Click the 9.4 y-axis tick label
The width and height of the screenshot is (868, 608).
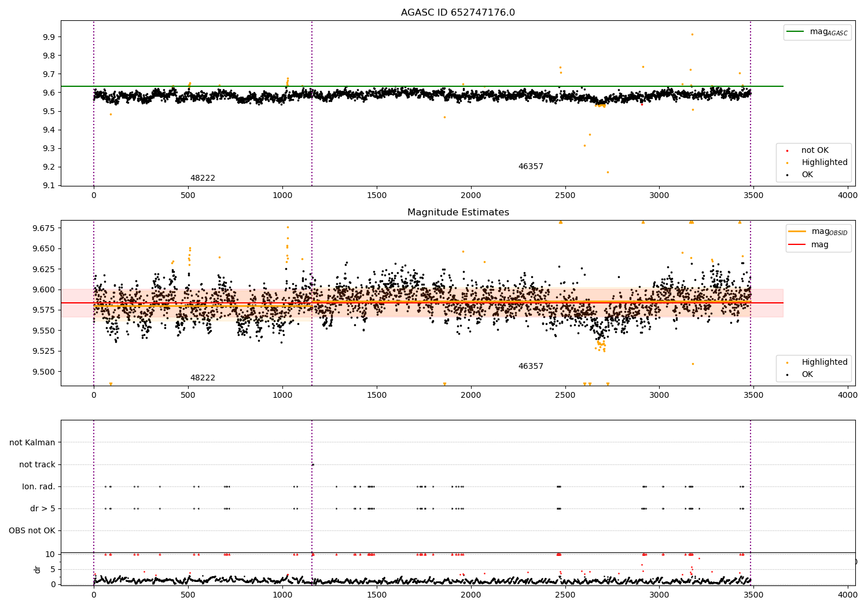click(x=49, y=130)
